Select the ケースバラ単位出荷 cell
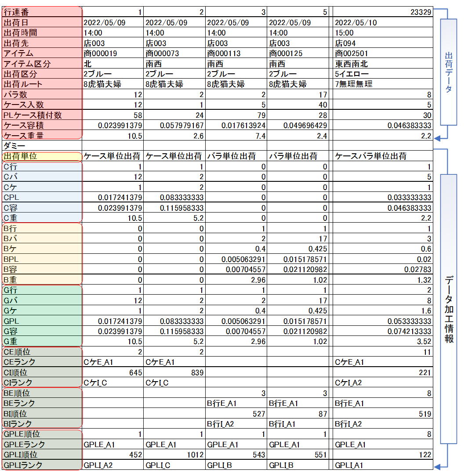The width and height of the screenshot is (468, 476). (383, 156)
